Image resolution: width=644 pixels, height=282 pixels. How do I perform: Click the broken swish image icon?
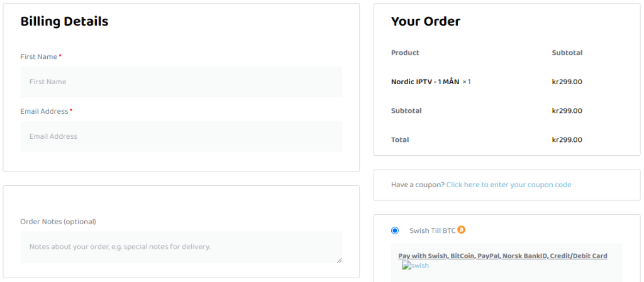pyautogui.click(x=406, y=266)
